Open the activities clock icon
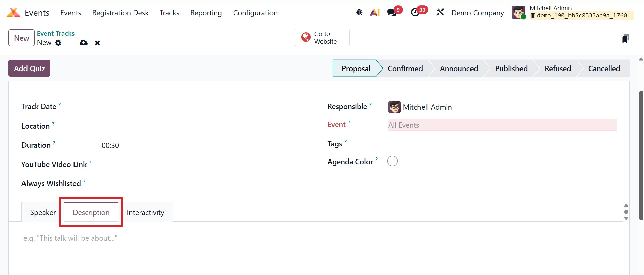 point(415,12)
